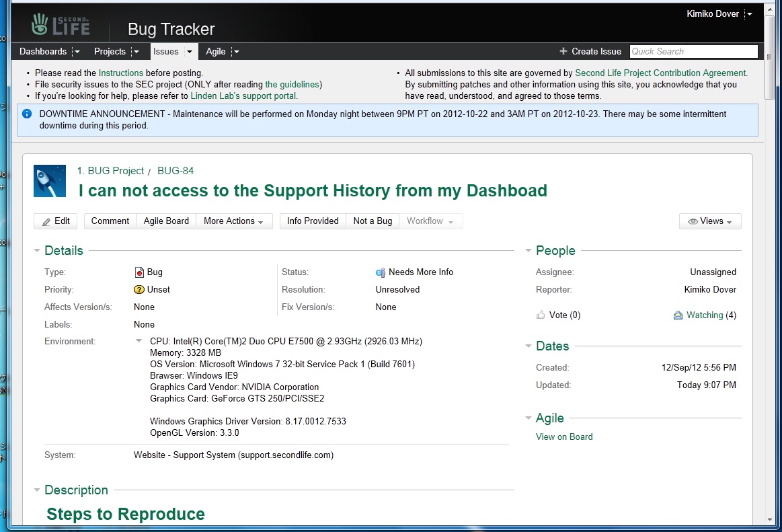Click the Info Provided button
782x532 pixels.
pos(313,221)
